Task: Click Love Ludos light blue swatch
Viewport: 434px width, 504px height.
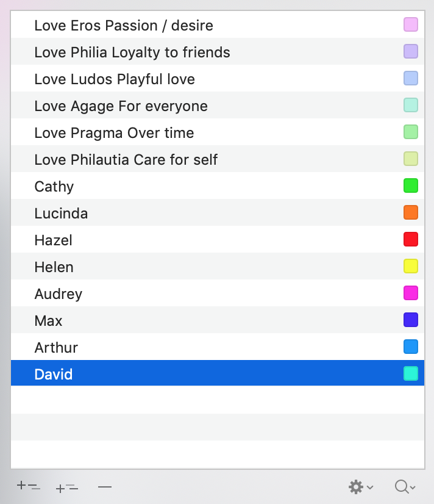Action: 411,78
